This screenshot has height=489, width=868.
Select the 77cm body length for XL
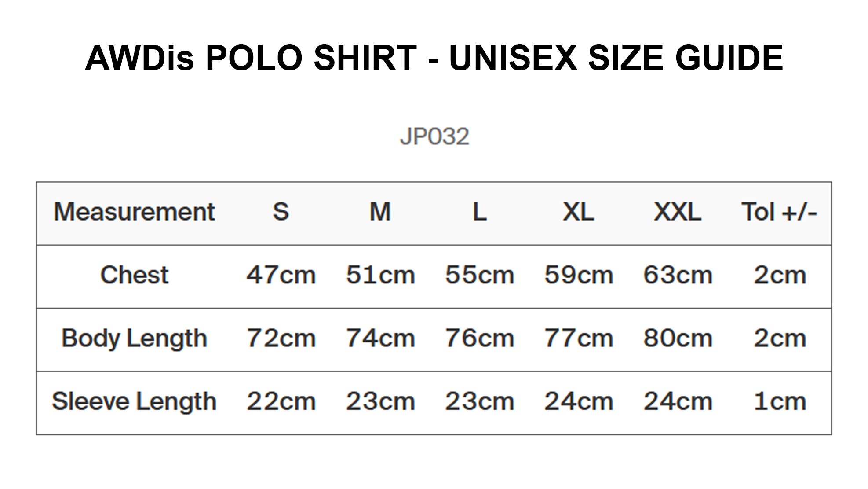579,338
